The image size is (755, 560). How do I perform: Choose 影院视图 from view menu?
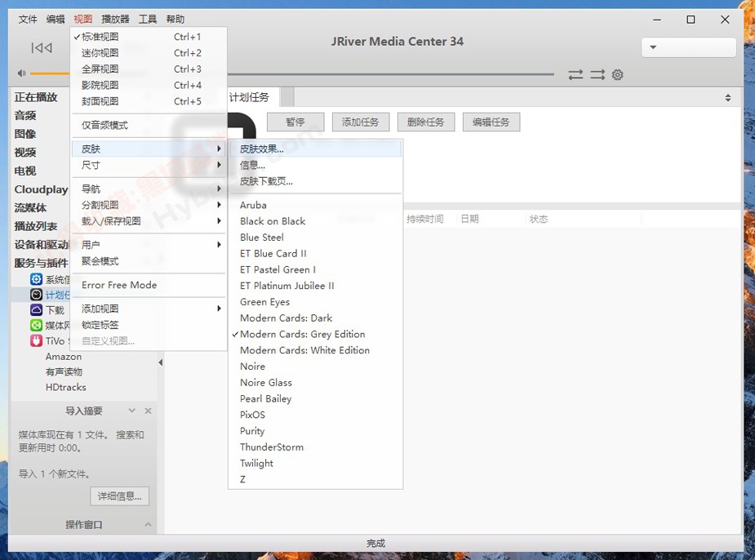coord(149,85)
